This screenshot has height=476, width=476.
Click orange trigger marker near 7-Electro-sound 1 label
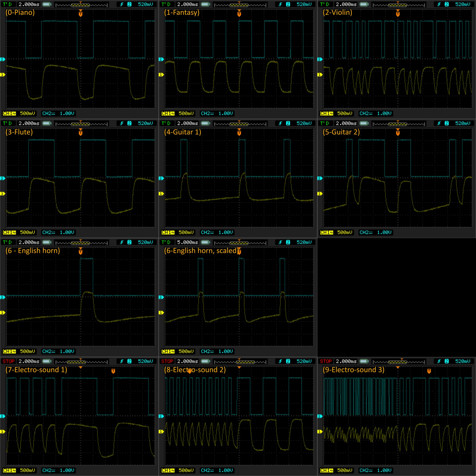coord(113,371)
